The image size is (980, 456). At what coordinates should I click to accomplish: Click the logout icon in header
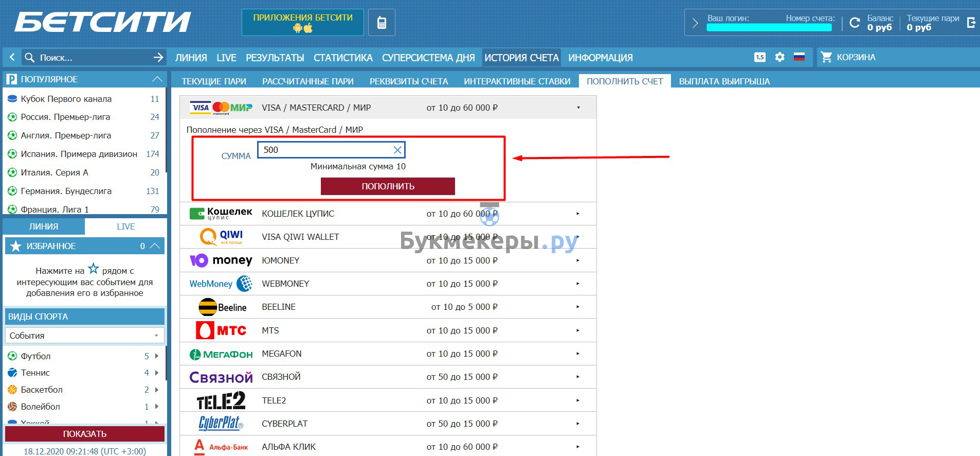click(971, 23)
